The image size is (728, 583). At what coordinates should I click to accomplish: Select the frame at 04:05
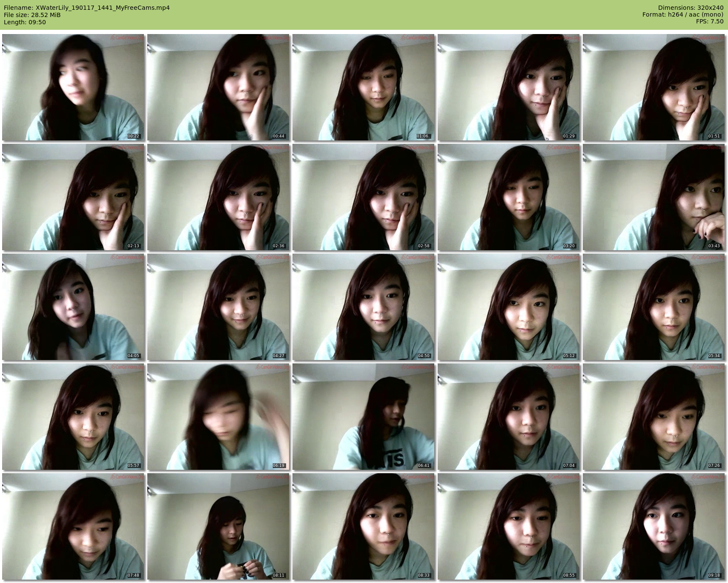[73, 307]
